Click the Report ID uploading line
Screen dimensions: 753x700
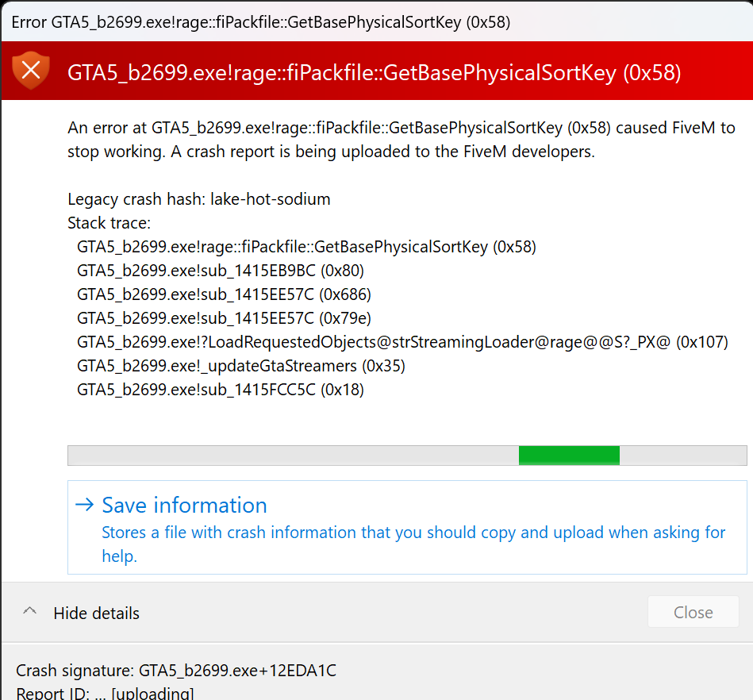tap(105, 694)
